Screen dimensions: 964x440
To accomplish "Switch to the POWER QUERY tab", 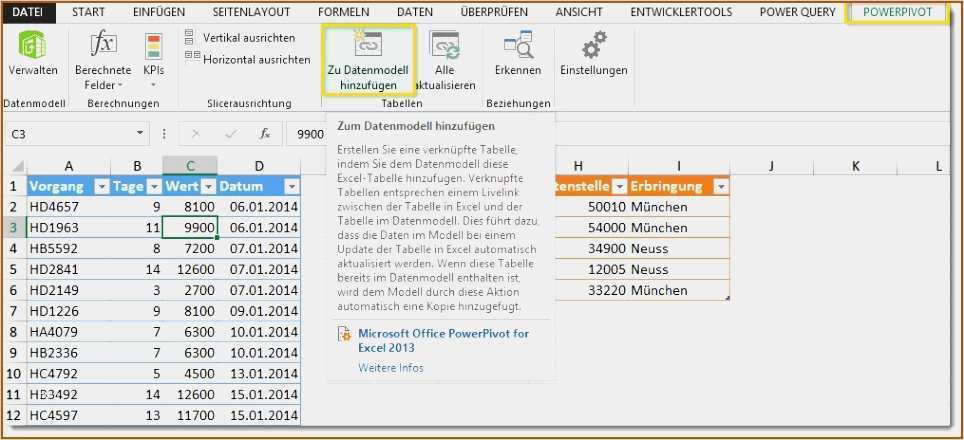I will pyautogui.click(x=797, y=12).
